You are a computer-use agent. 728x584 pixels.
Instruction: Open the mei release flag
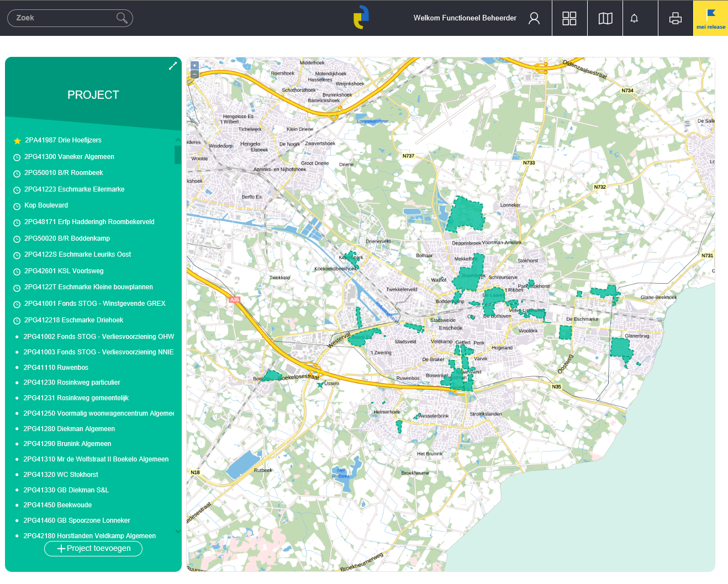711,18
